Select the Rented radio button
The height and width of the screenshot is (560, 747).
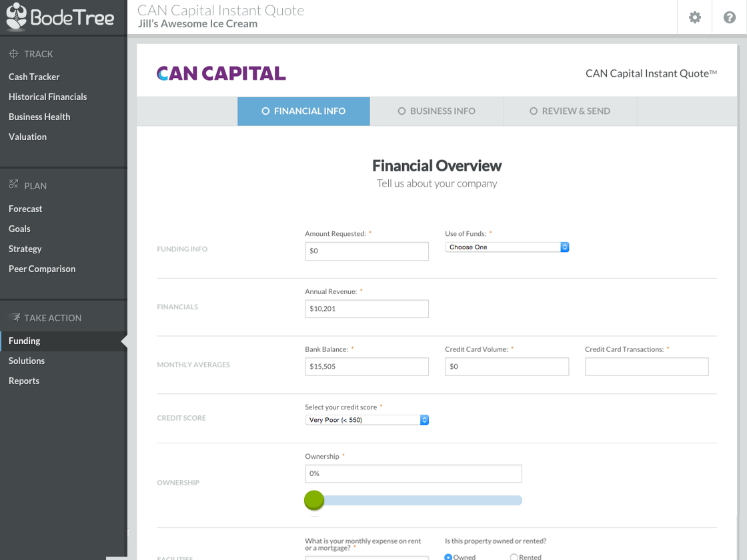pyautogui.click(x=514, y=557)
